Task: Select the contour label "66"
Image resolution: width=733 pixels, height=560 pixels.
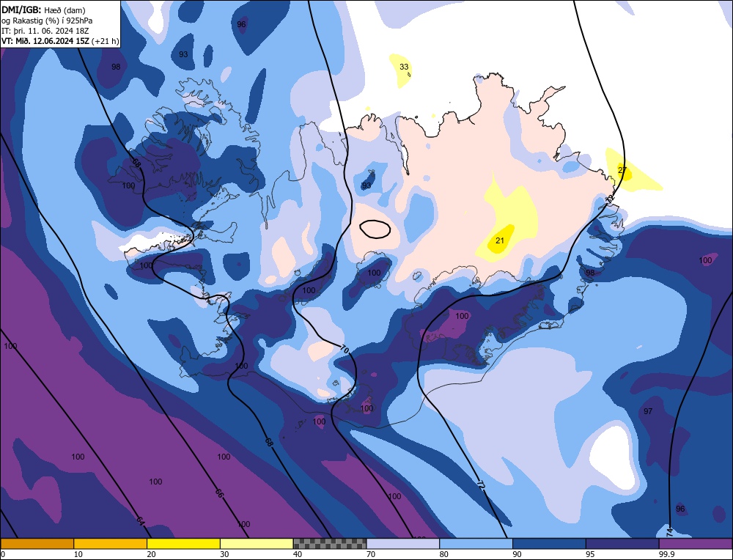Action: [219, 493]
